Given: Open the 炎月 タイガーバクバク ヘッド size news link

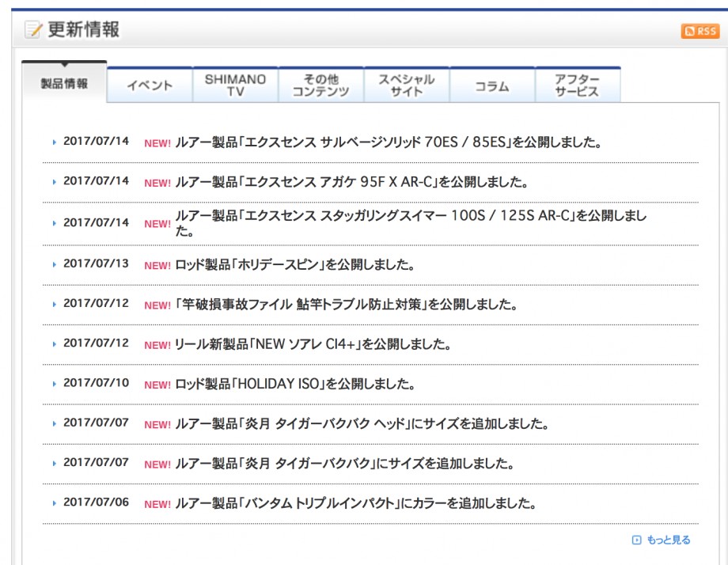Looking at the screenshot, I should (362, 424).
